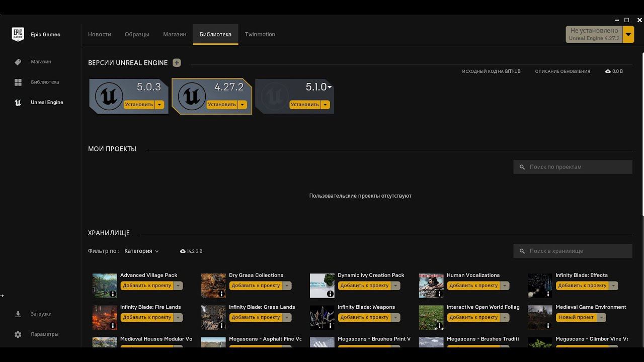This screenshot has width=644, height=362.
Task: Click Medieval Houses Modular title
Action: (x=156, y=339)
